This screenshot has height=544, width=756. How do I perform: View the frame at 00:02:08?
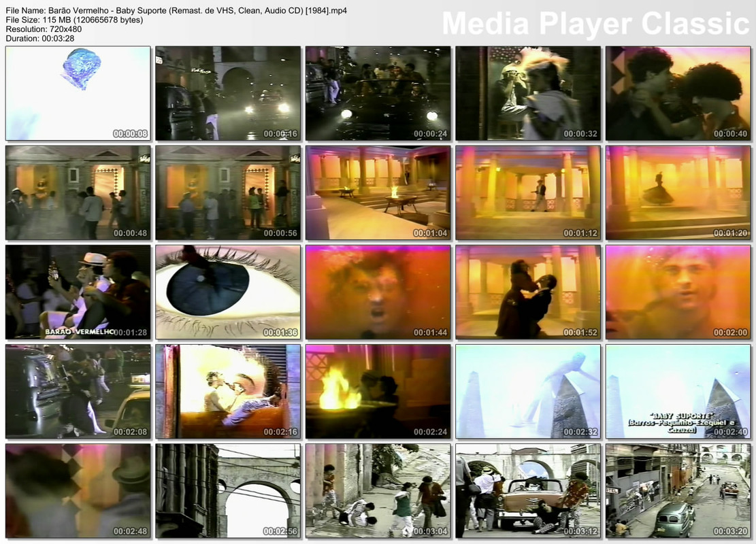[x=78, y=391]
